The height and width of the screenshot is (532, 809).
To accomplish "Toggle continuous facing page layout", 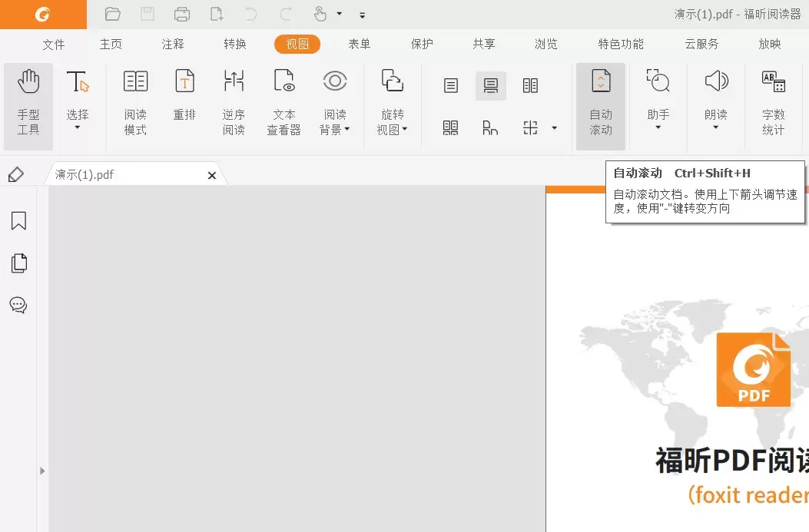I will pos(450,127).
